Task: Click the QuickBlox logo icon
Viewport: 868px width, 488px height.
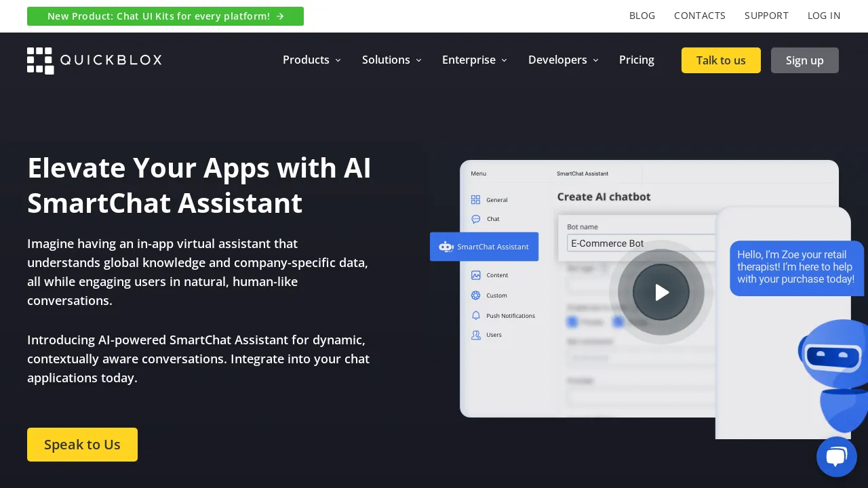Action: (40, 61)
